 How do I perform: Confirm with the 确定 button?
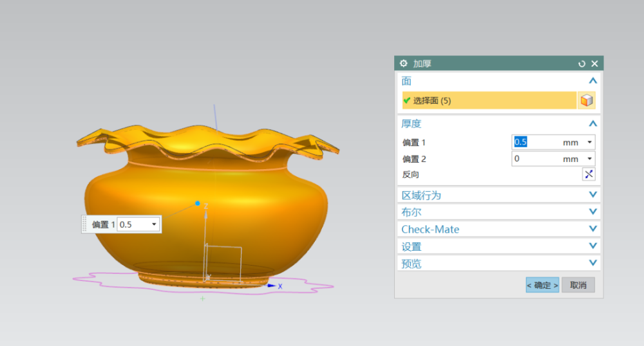tap(542, 285)
